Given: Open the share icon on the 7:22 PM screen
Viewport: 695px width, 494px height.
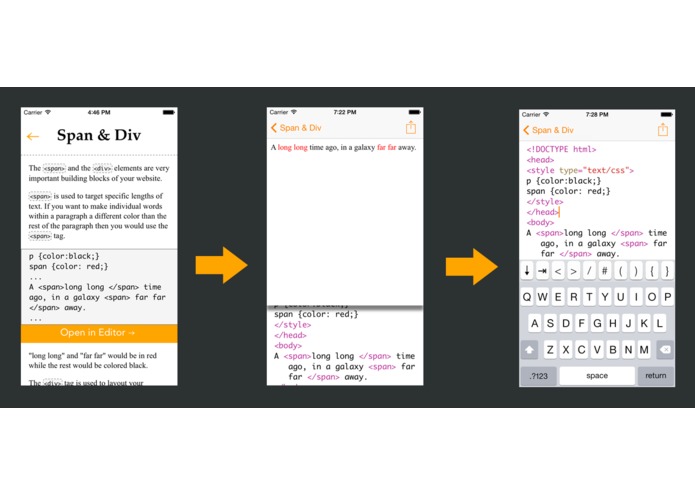Looking at the screenshot, I should pos(411,128).
